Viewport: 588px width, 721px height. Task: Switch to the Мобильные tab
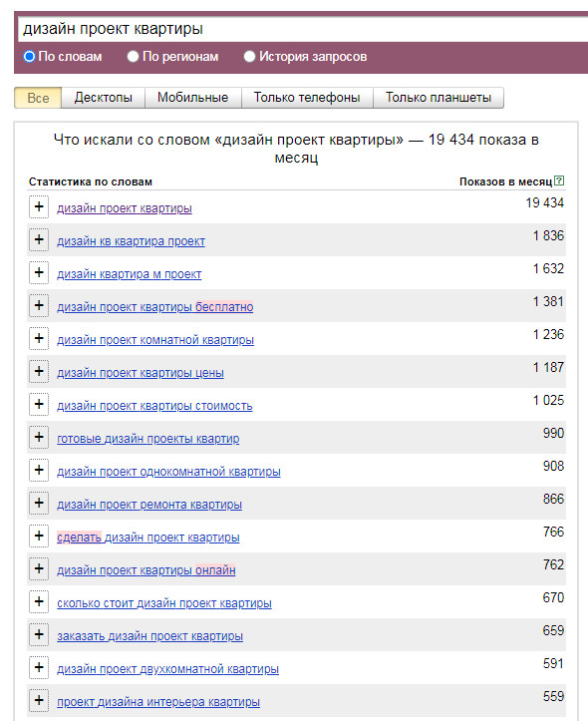[x=193, y=98]
